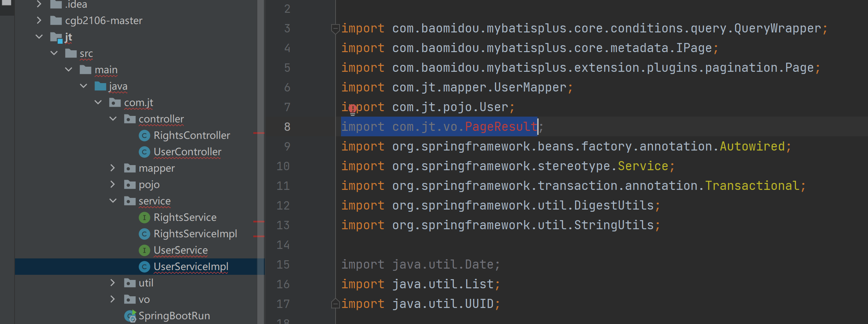The height and width of the screenshot is (324, 868).
Task: Select the highlighted UserServiceImpl file
Action: tap(191, 267)
